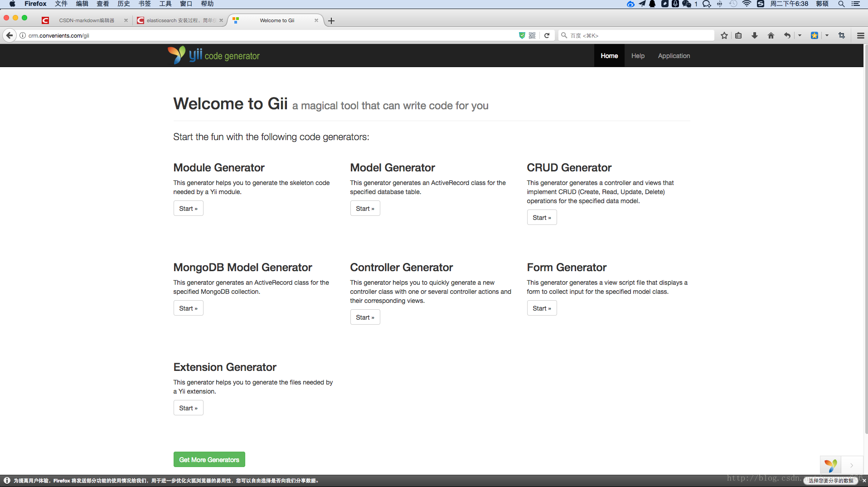Open Apple menu in menu bar
This screenshot has height=487, width=868.
[x=12, y=4]
